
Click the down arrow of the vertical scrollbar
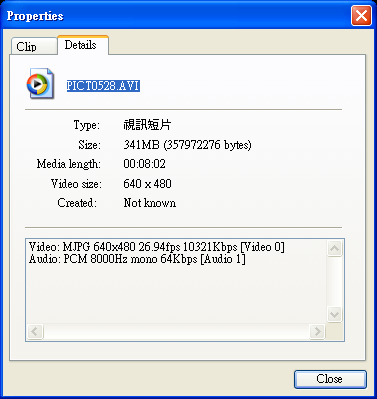[334, 314]
